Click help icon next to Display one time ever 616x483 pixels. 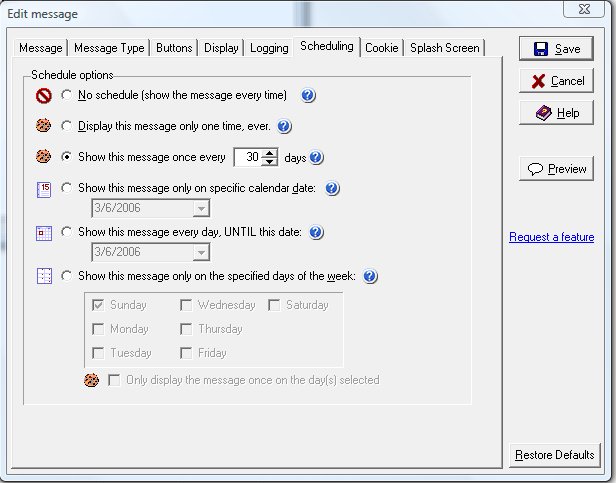(x=284, y=127)
